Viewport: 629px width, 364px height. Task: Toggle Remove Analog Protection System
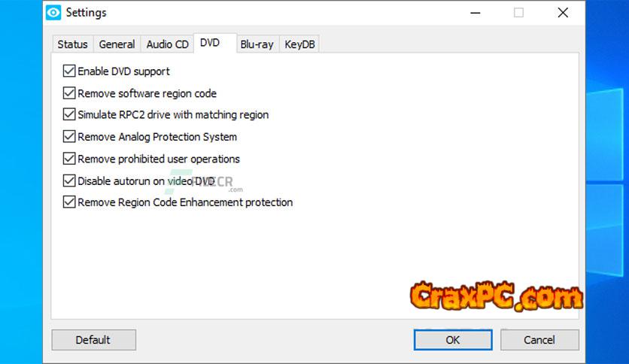69,136
